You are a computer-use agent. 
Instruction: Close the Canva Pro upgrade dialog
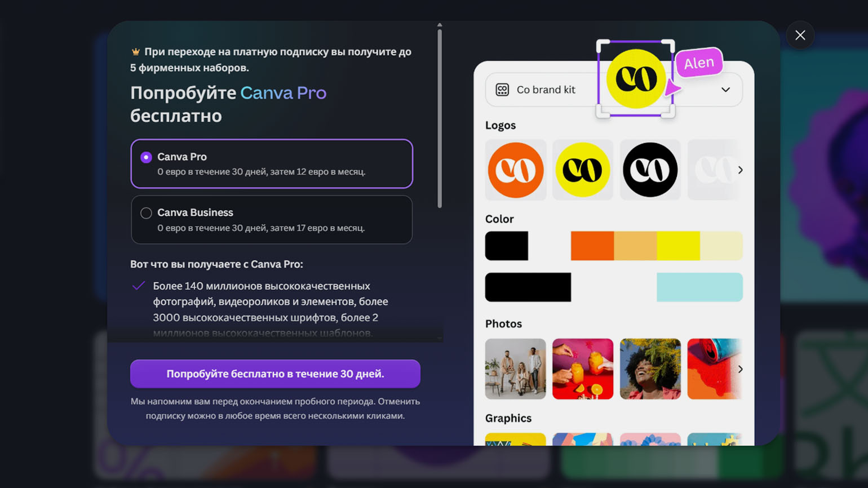(x=800, y=35)
